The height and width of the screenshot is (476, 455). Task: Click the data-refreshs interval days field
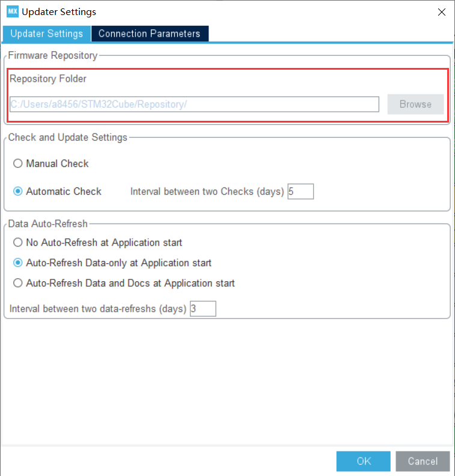coord(203,309)
